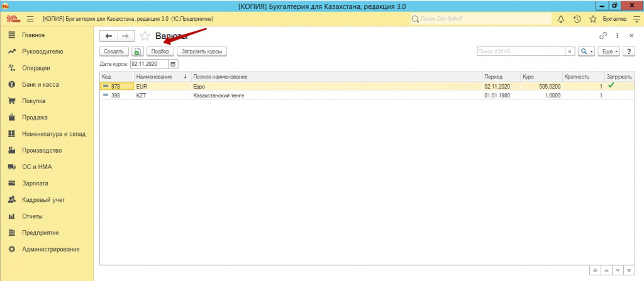Click the rate value 505,0200
This screenshot has width=644, height=281.
[541, 87]
